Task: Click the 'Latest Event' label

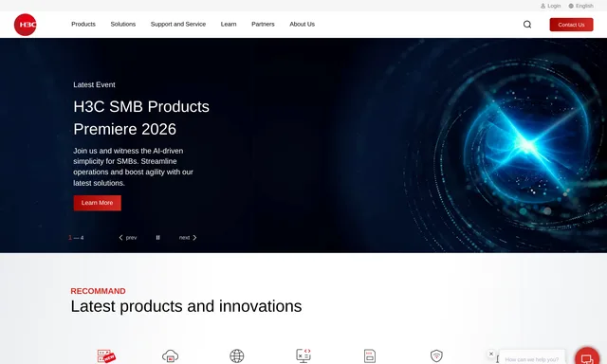Action: (x=94, y=84)
